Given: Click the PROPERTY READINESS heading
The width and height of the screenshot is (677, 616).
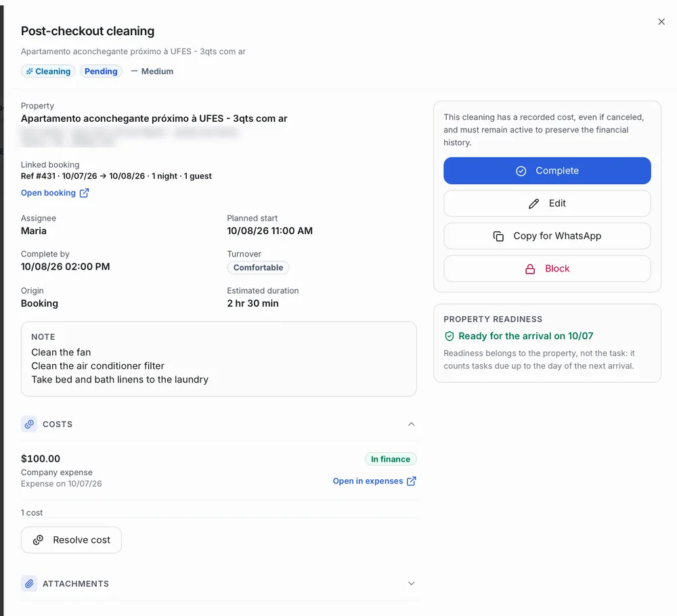Looking at the screenshot, I should tap(493, 319).
